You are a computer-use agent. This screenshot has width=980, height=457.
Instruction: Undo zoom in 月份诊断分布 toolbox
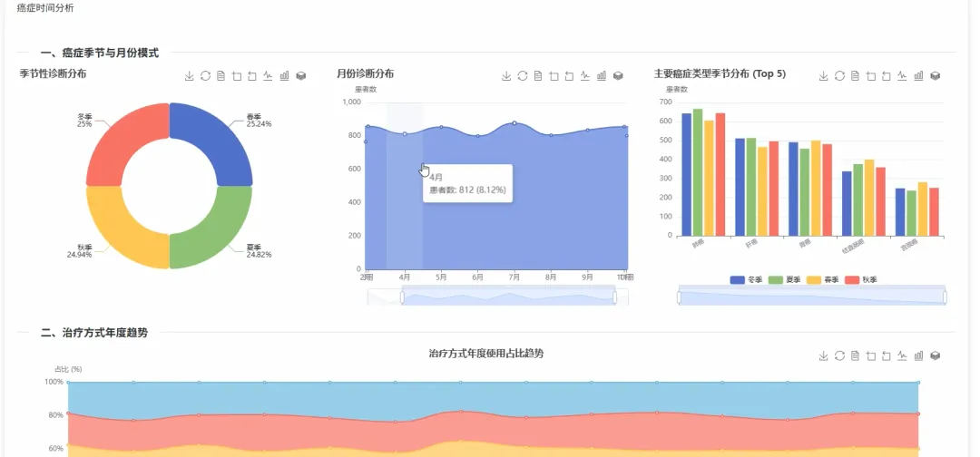click(569, 76)
